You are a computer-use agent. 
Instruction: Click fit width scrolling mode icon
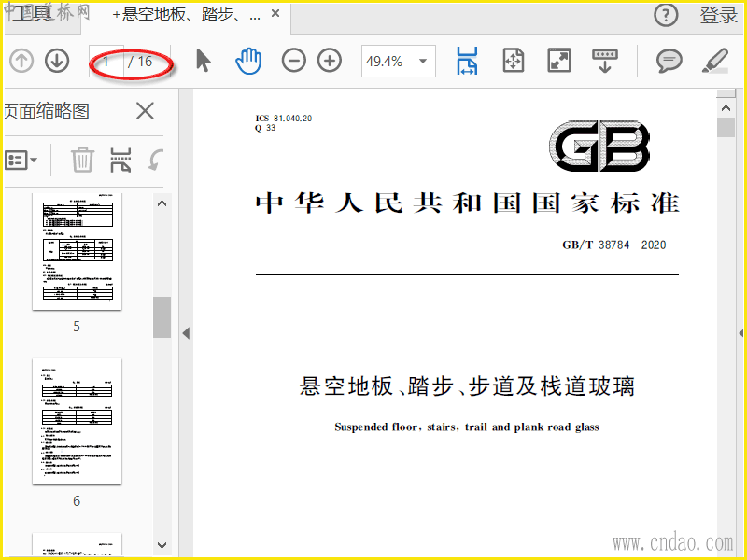click(467, 61)
